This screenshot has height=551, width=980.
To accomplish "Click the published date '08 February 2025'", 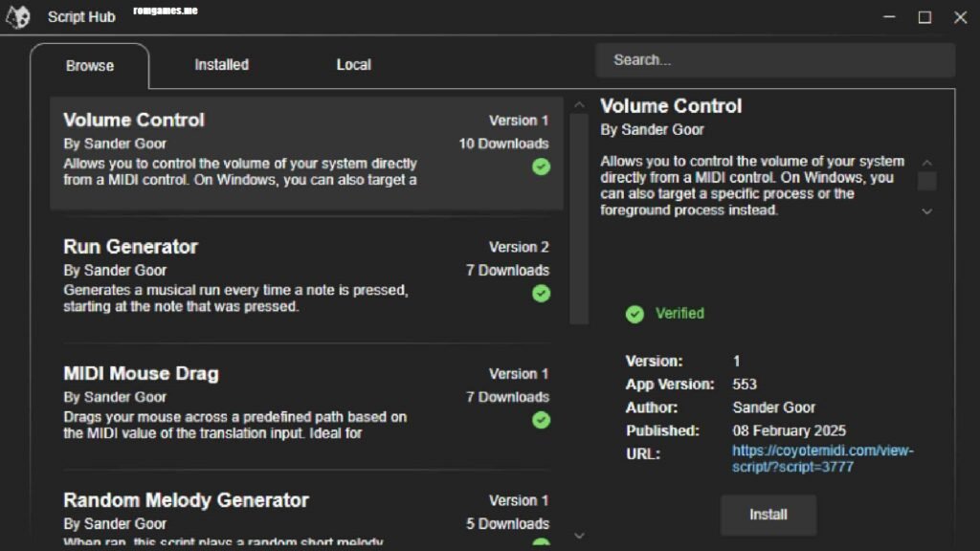I will tap(789, 430).
